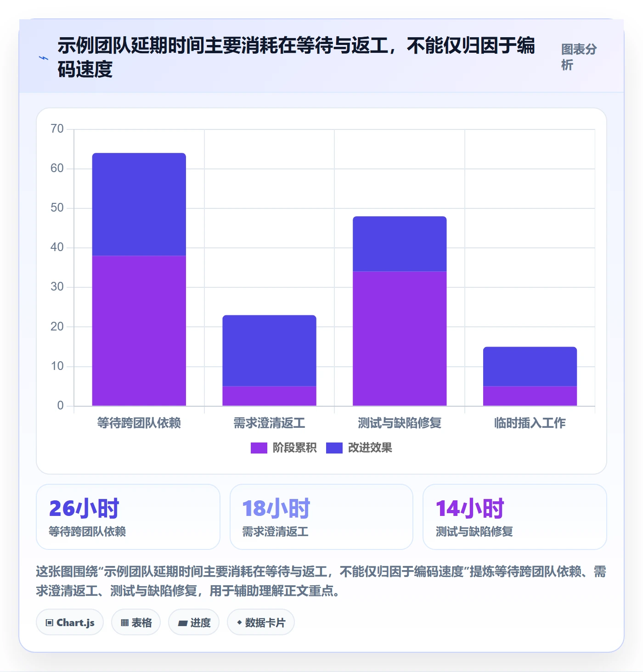Click the 26小时 value card
The width and height of the screenshot is (643, 672).
point(128,517)
